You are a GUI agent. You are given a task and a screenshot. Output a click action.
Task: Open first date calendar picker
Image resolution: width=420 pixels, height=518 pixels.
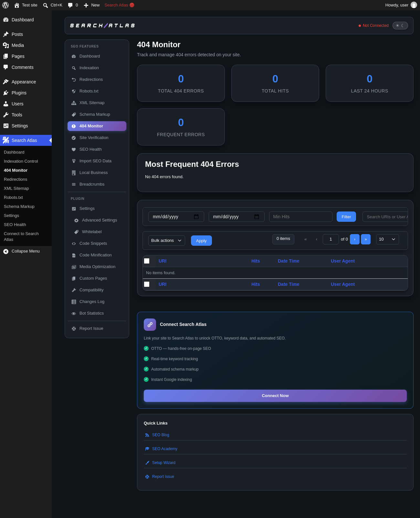196,217
